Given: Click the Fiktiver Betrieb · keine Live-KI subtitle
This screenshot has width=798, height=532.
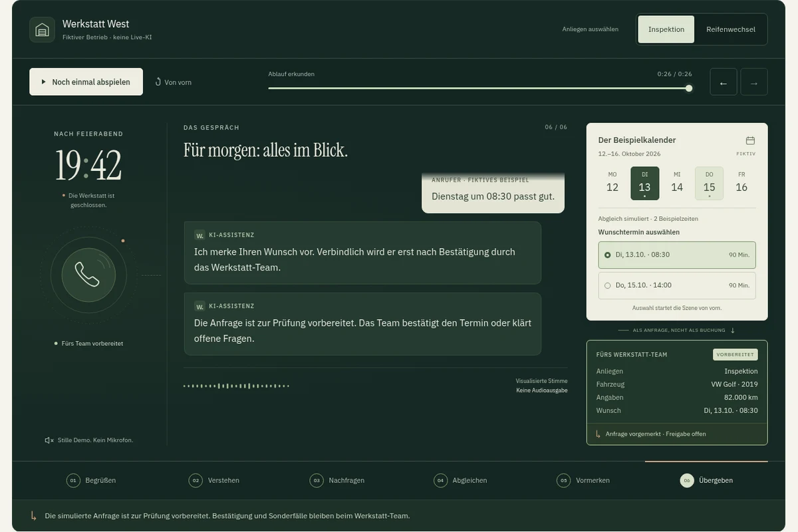Looking at the screenshot, I should (x=107, y=37).
